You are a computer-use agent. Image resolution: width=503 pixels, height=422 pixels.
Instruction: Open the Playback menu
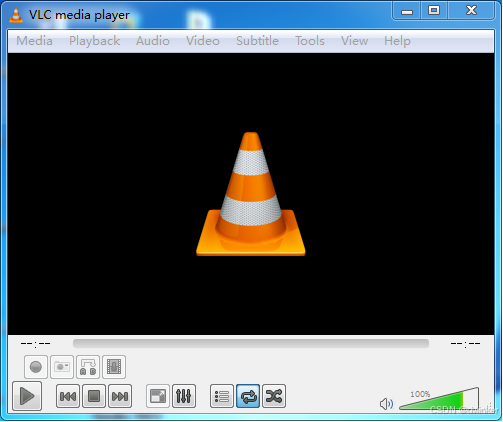tap(94, 41)
